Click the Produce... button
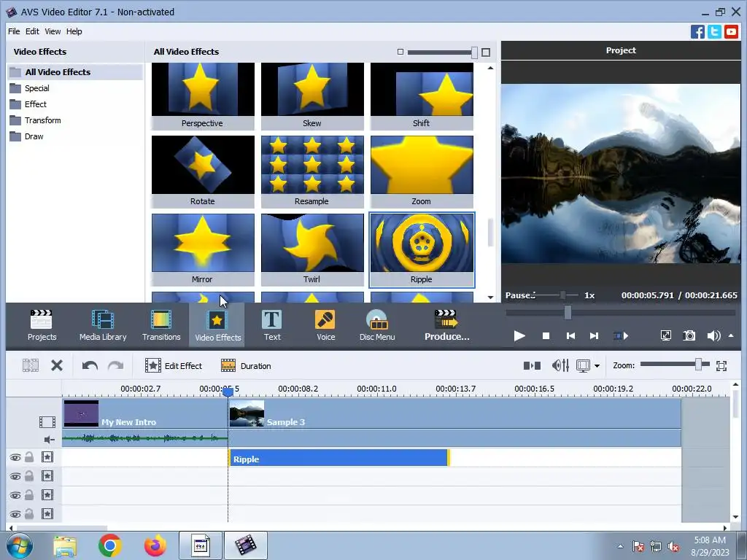 coord(447,326)
